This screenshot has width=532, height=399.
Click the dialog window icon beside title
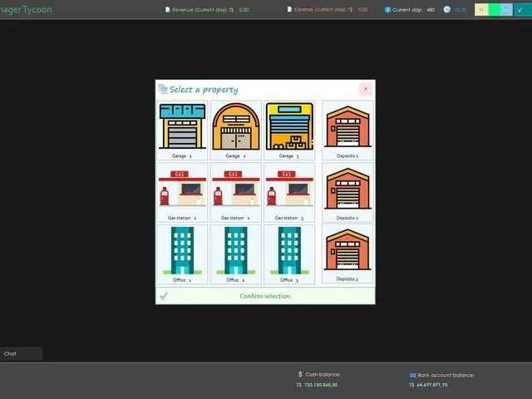click(163, 89)
